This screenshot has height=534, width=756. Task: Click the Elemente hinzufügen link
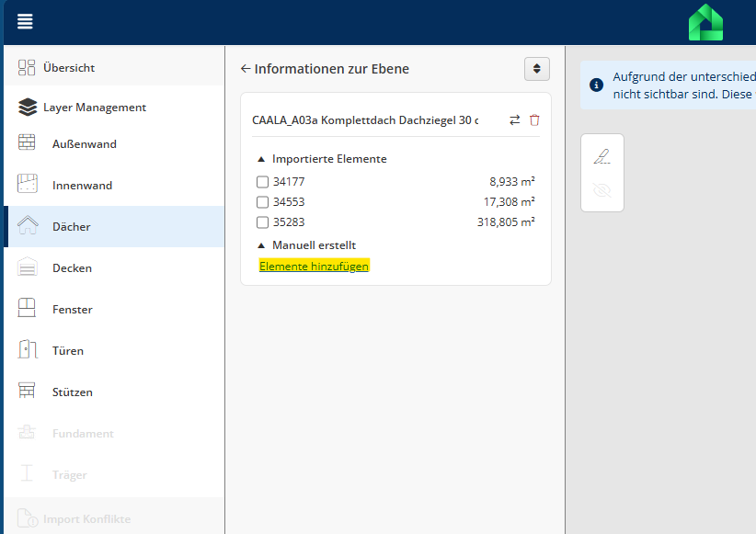pyautogui.click(x=314, y=266)
